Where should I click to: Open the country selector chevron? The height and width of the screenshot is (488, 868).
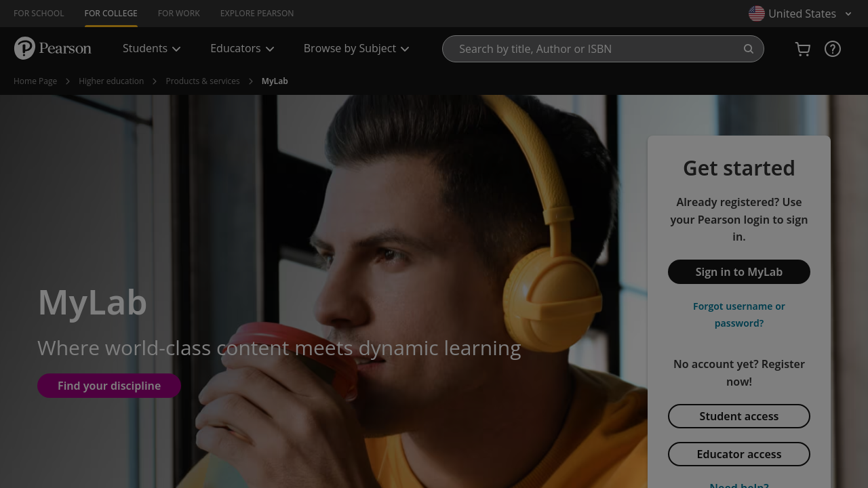pos(848,14)
